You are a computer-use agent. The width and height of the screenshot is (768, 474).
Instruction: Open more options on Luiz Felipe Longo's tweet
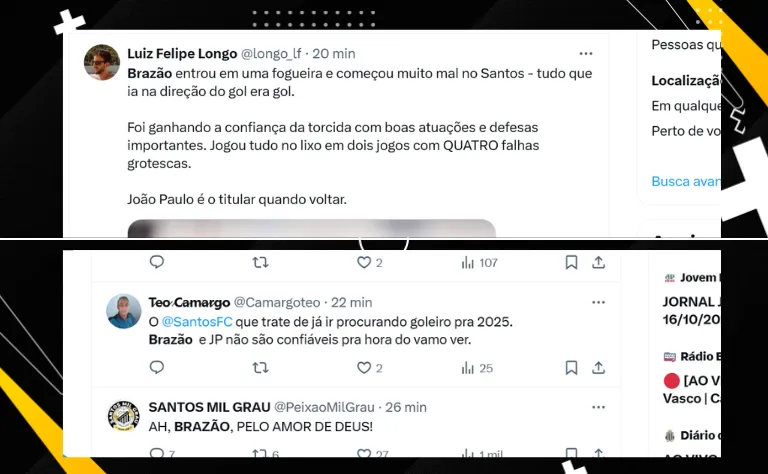coord(586,54)
